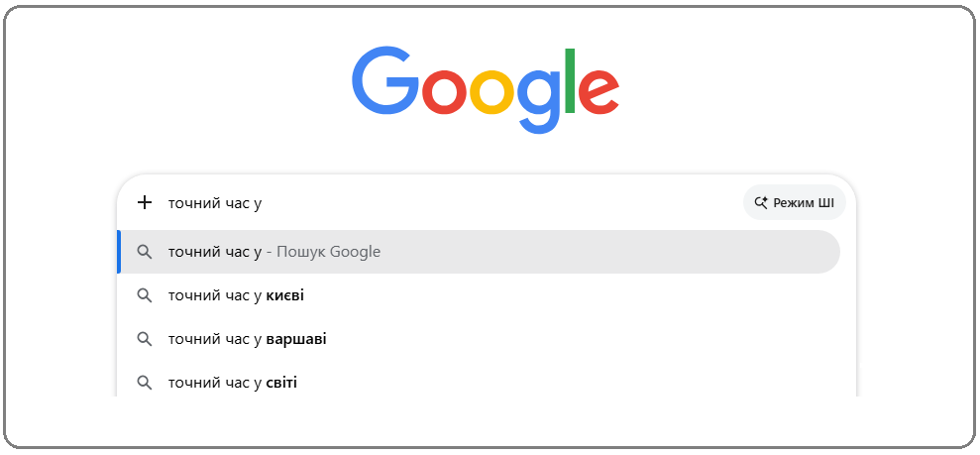Screen dimensions: 980x455
Task: Click the sparkle search icon in Режим ШІ
Action: coord(761,203)
